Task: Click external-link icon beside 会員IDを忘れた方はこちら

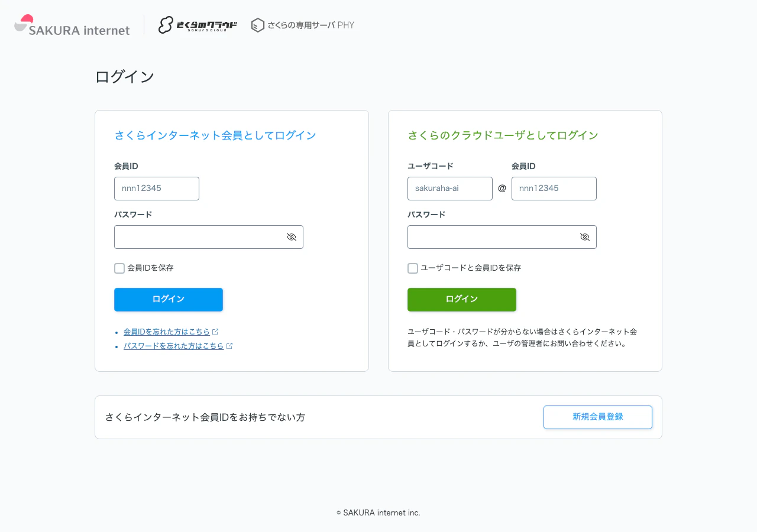Action: coord(215,332)
